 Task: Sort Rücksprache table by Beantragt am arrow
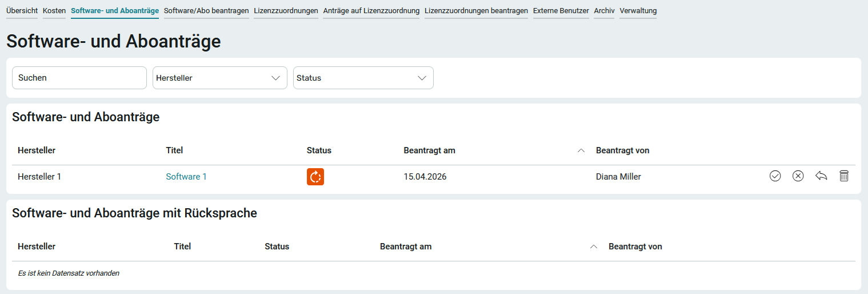[x=594, y=247]
